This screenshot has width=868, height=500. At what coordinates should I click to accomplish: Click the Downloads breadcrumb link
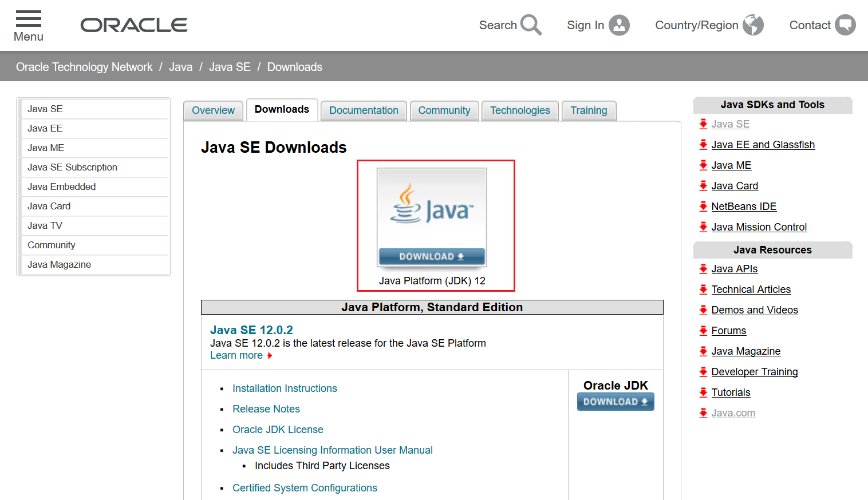tap(295, 67)
